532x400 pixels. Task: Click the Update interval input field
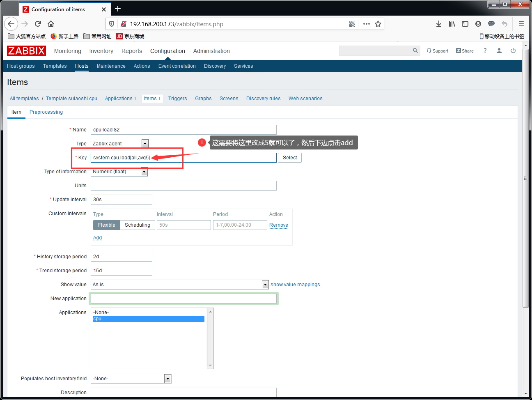122,200
